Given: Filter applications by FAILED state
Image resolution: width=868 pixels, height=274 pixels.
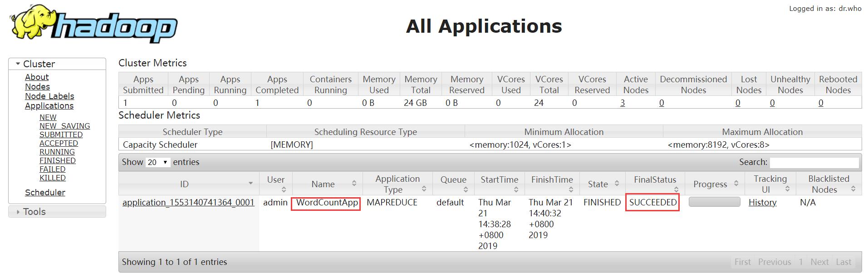Looking at the screenshot, I should coord(53,169).
